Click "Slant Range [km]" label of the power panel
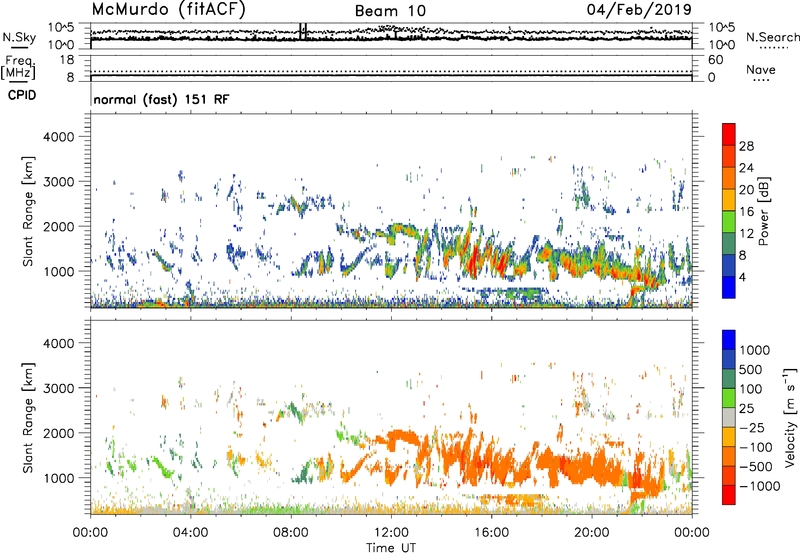800x554 pixels. click(28, 211)
